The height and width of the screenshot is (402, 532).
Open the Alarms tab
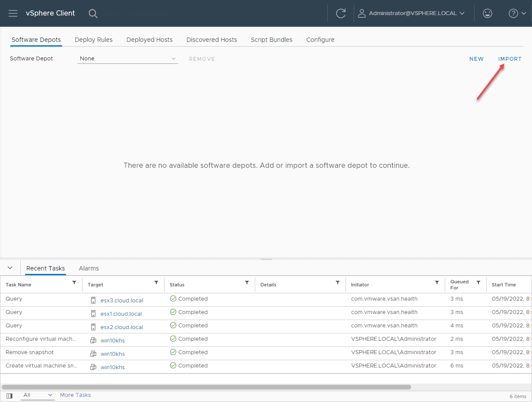coord(89,268)
